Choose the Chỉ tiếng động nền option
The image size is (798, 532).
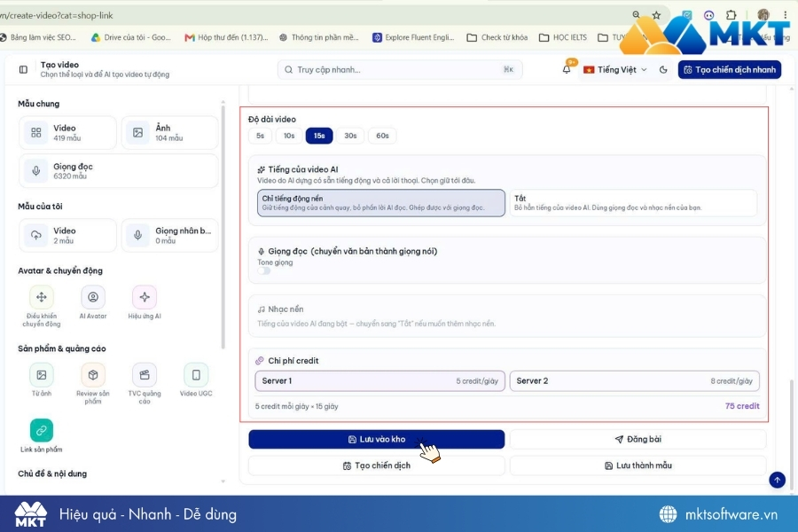[x=381, y=203]
